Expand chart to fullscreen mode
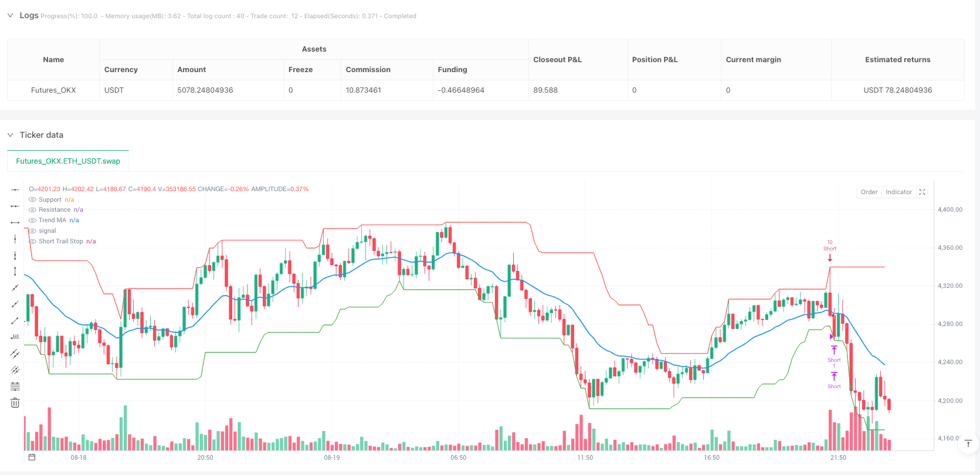980x475 pixels. point(922,192)
